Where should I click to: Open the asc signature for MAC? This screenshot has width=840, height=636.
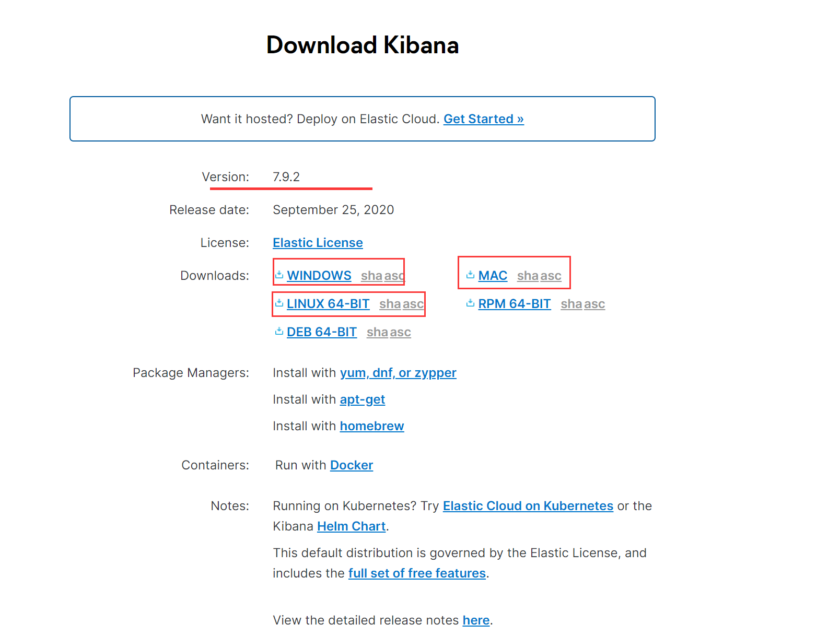pyautogui.click(x=551, y=276)
